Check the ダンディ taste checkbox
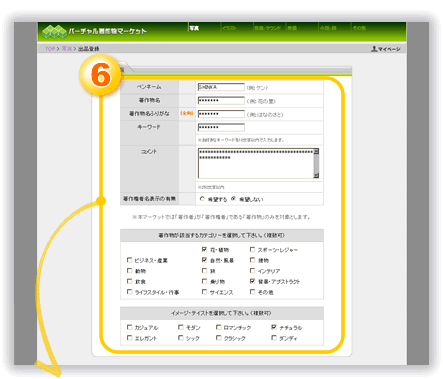 pyautogui.click(x=274, y=338)
